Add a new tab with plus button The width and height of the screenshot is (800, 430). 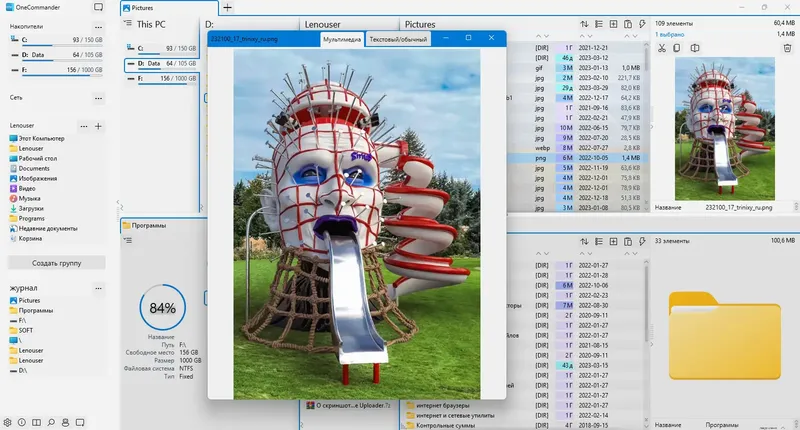pyautogui.click(x=228, y=8)
